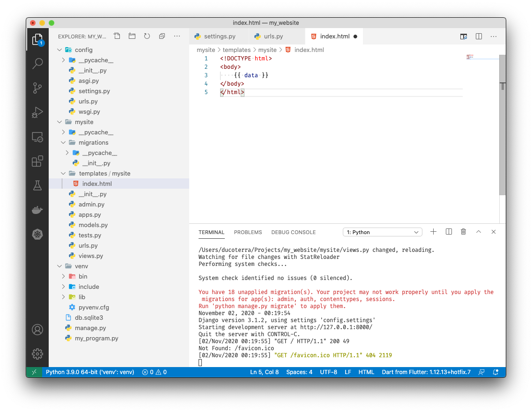Click the 'Spaces: 4' indentation setting
This screenshot has width=532, height=412.
click(299, 372)
